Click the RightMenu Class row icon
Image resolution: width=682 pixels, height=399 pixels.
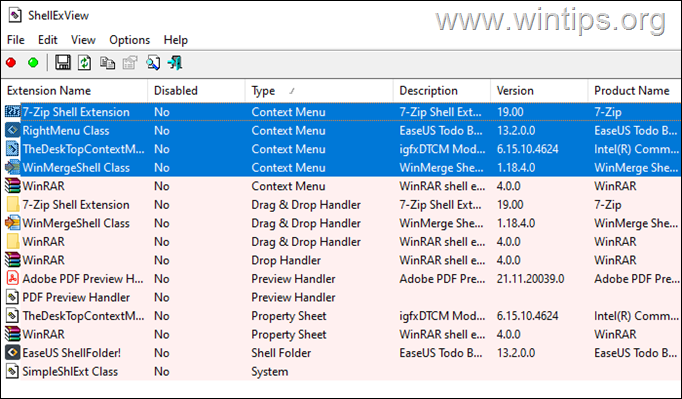click(x=13, y=130)
